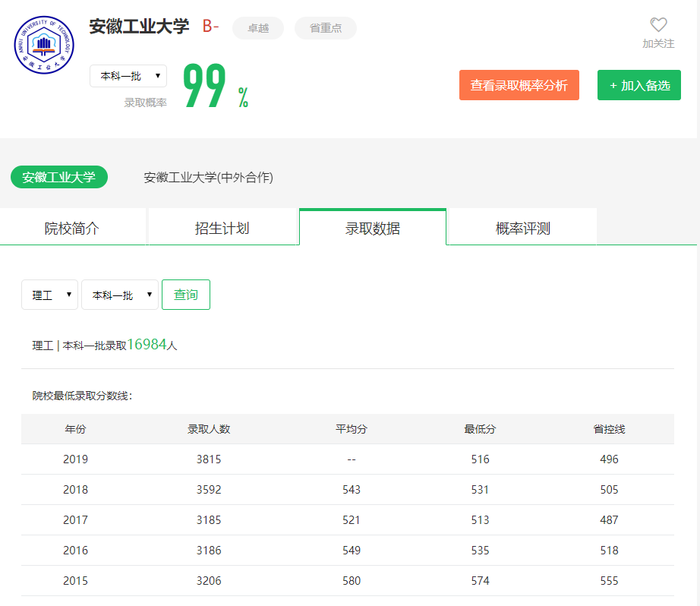
Task: Click the 省重点 tag
Action: point(326,28)
